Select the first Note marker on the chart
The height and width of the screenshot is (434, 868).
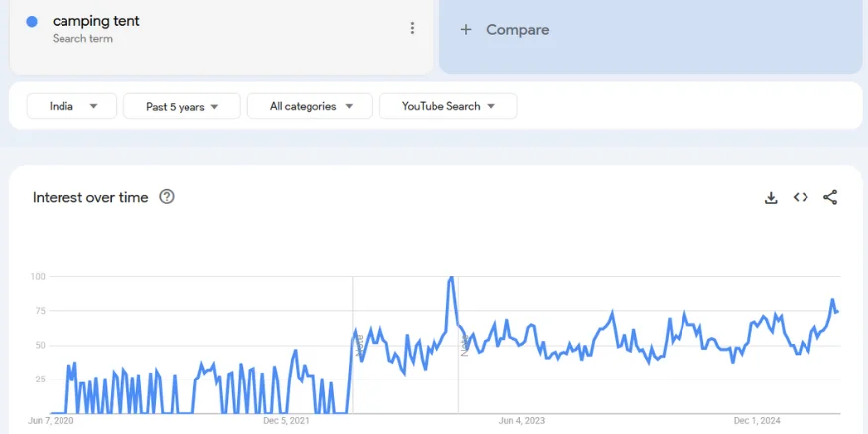tap(358, 345)
